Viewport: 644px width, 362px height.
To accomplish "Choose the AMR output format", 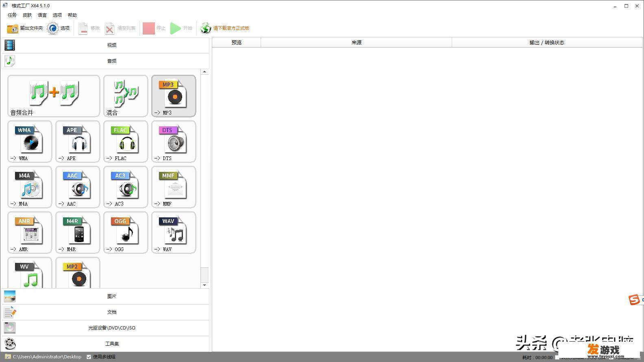I will 30,232.
